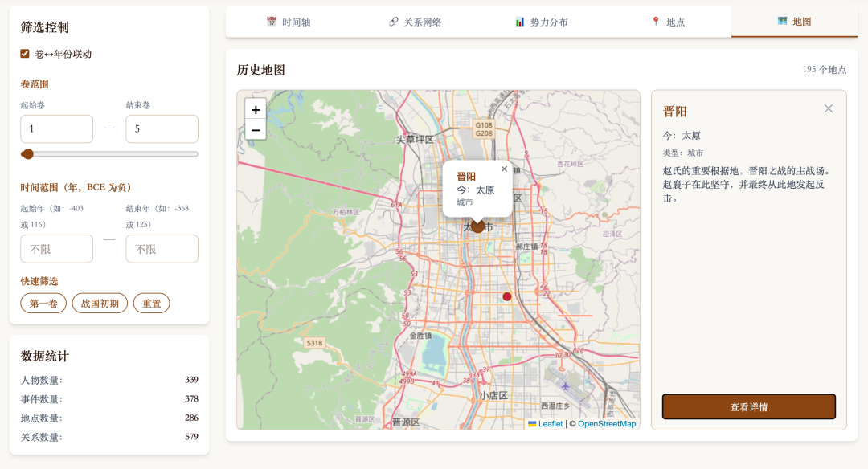Close the 晋阳 detail panel
The width and height of the screenshot is (868, 469).
pos(828,108)
